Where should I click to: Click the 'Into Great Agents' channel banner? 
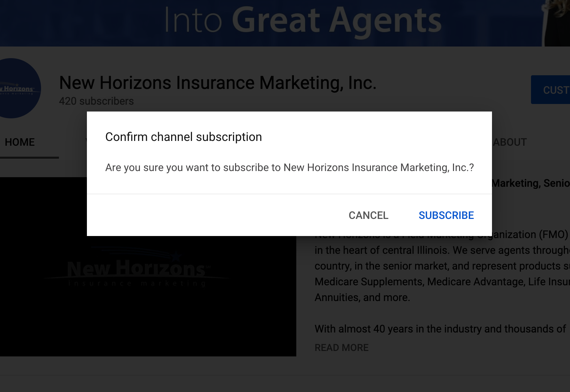285,23
